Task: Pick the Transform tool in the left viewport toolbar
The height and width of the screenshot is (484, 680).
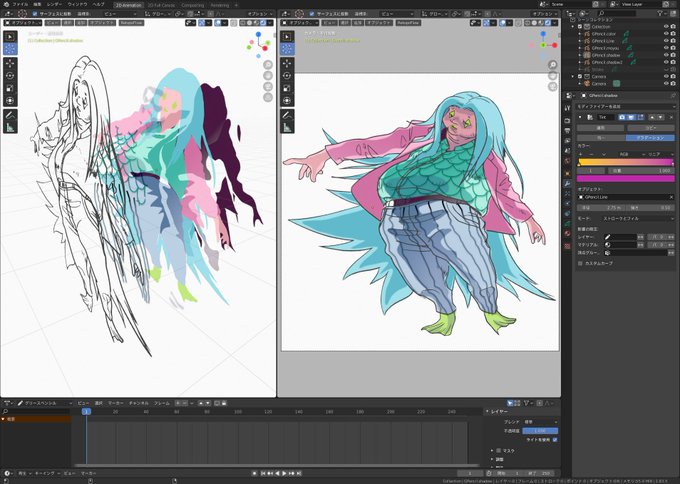Action: tap(10, 101)
